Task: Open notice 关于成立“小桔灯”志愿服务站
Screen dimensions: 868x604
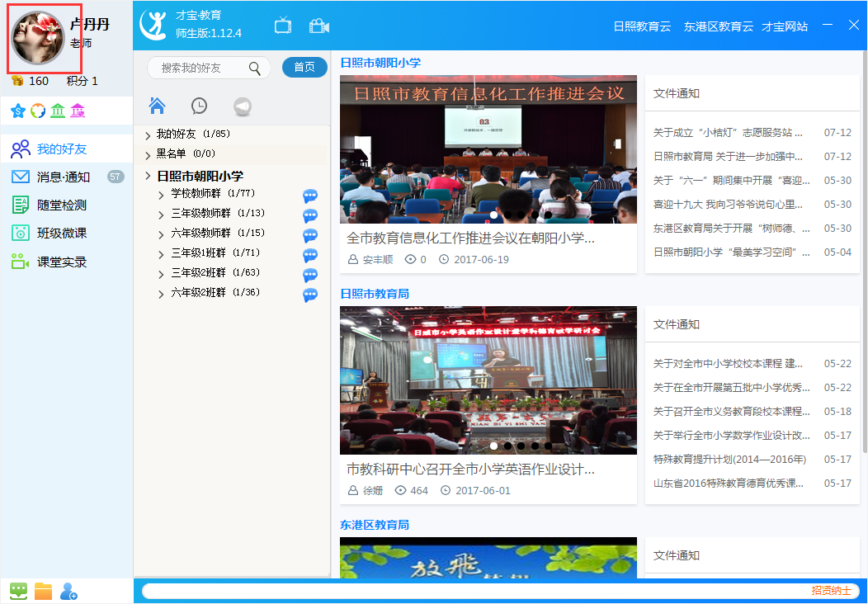Action: pos(728,132)
